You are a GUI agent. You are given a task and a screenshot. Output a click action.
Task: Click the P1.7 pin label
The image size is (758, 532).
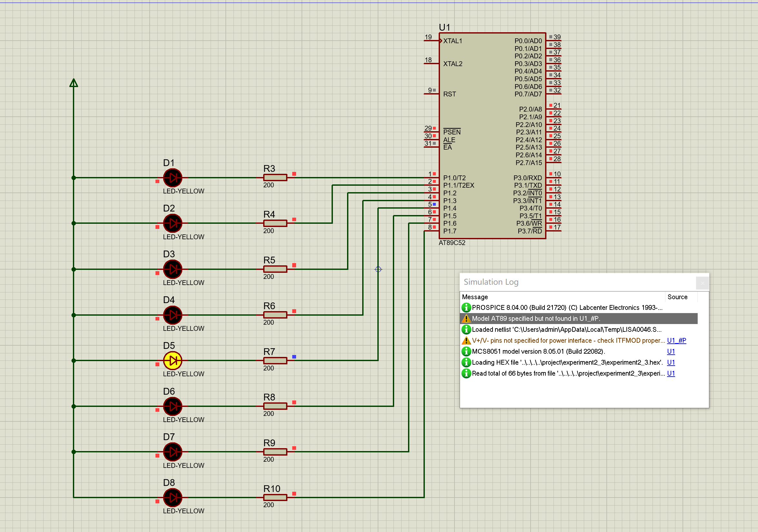coord(450,231)
